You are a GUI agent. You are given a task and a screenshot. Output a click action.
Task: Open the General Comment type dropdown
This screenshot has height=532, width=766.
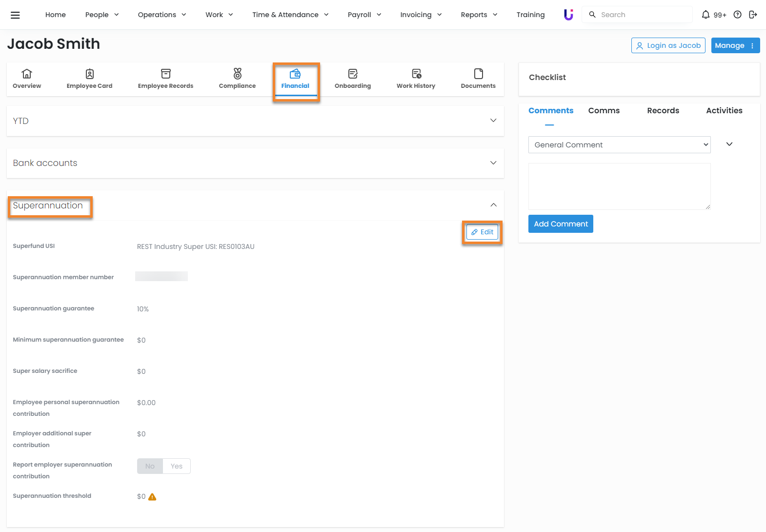tap(619, 145)
